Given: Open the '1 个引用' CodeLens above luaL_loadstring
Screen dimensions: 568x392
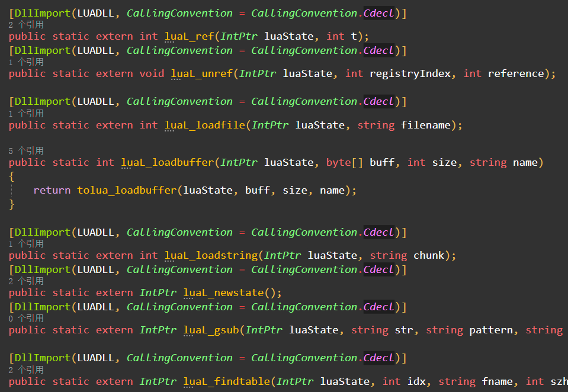Looking at the screenshot, I should (26, 244).
